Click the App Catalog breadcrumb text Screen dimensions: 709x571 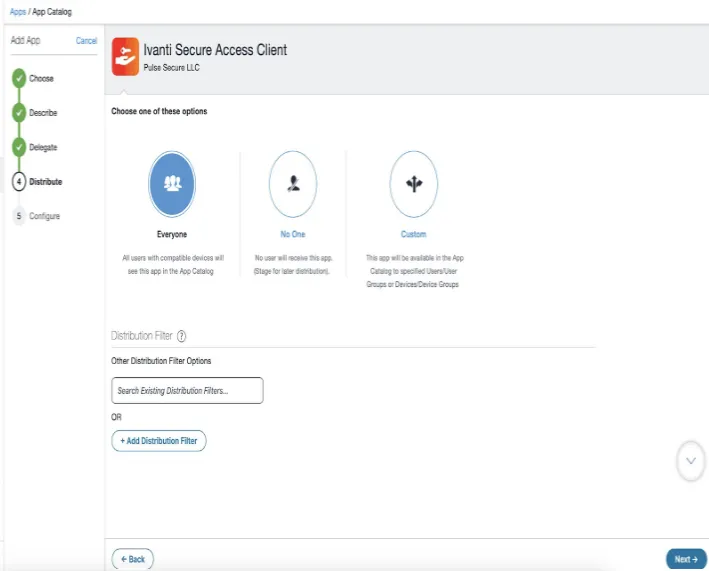(52, 12)
